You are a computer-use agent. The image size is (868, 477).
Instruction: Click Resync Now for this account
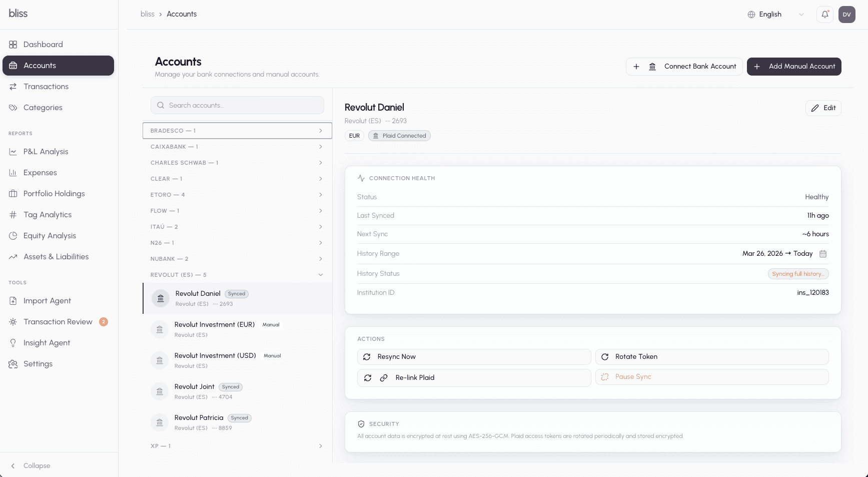473,356
